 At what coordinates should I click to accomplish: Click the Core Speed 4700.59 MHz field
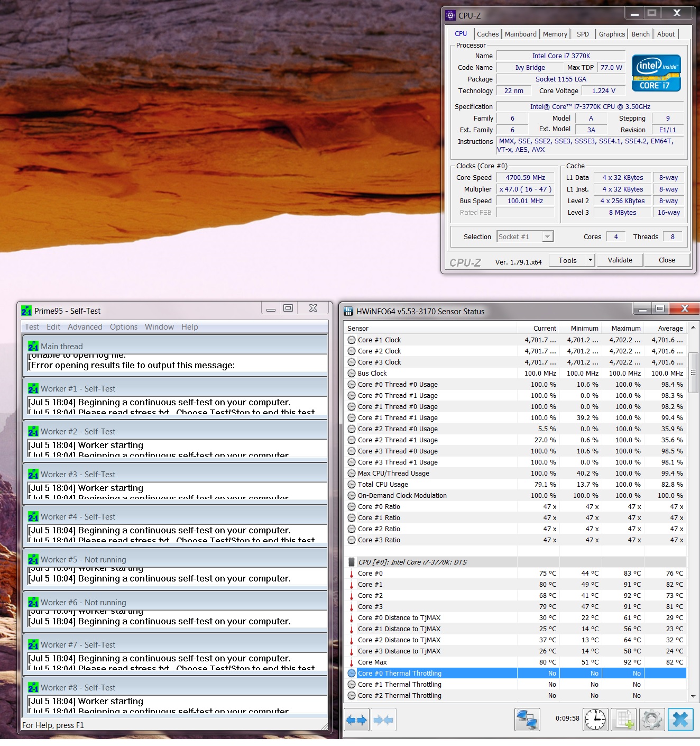pos(525,177)
